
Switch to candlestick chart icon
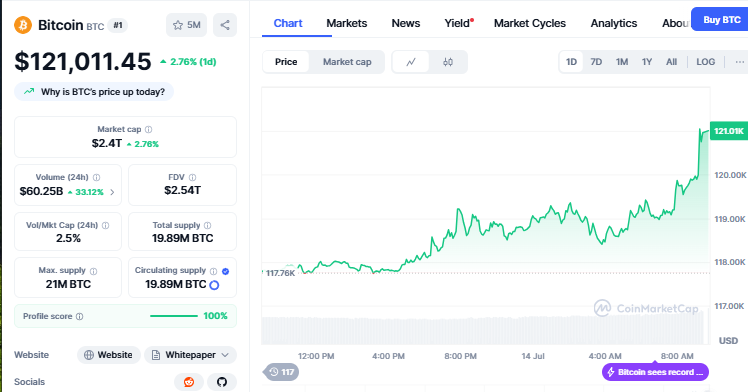coord(447,62)
